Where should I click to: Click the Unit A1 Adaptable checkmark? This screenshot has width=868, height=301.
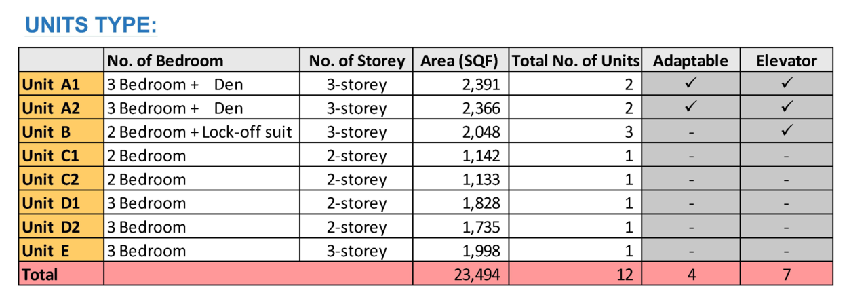point(690,84)
